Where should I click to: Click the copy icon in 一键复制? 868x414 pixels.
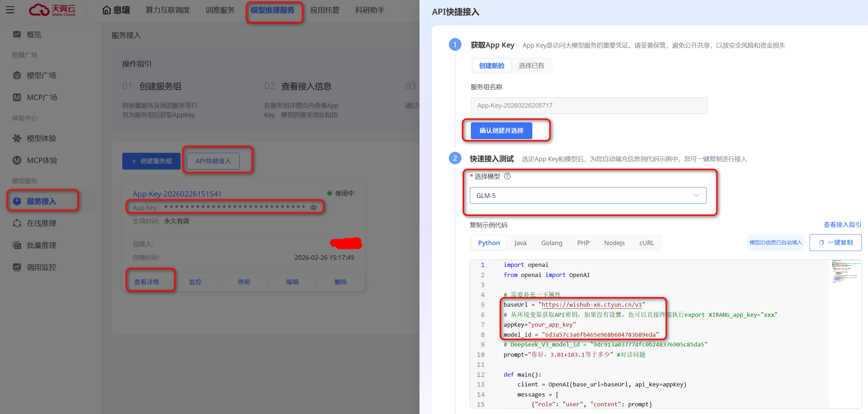click(822, 243)
